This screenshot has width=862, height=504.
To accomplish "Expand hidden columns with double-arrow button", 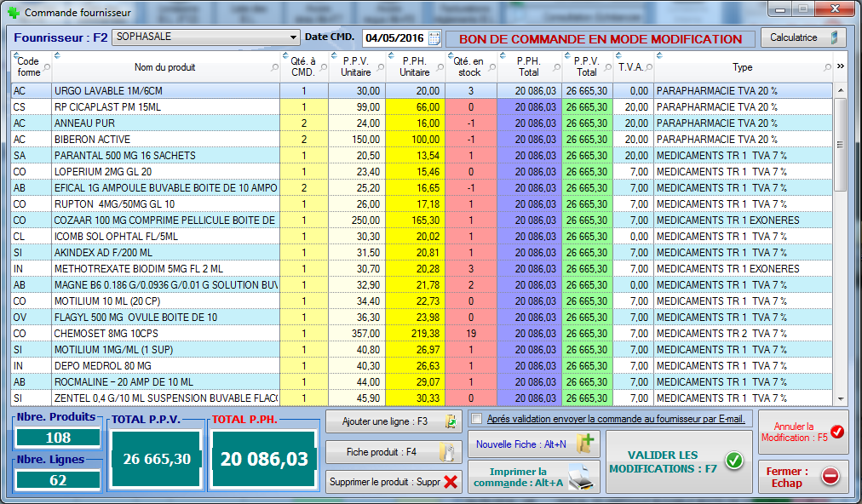I will coord(841,66).
